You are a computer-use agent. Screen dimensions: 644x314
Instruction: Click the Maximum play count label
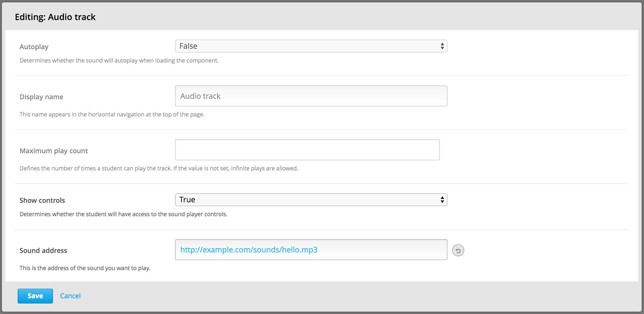53,151
